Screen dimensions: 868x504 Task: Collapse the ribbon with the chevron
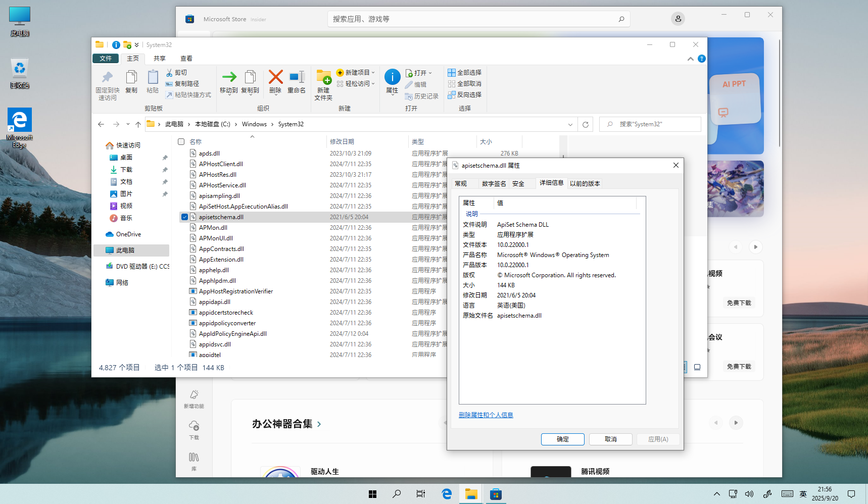tap(690, 59)
